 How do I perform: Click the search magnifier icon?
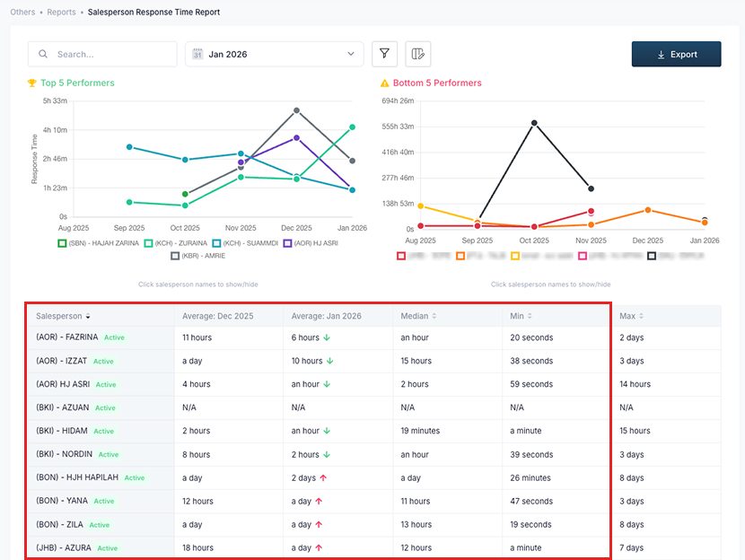tap(42, 54)
